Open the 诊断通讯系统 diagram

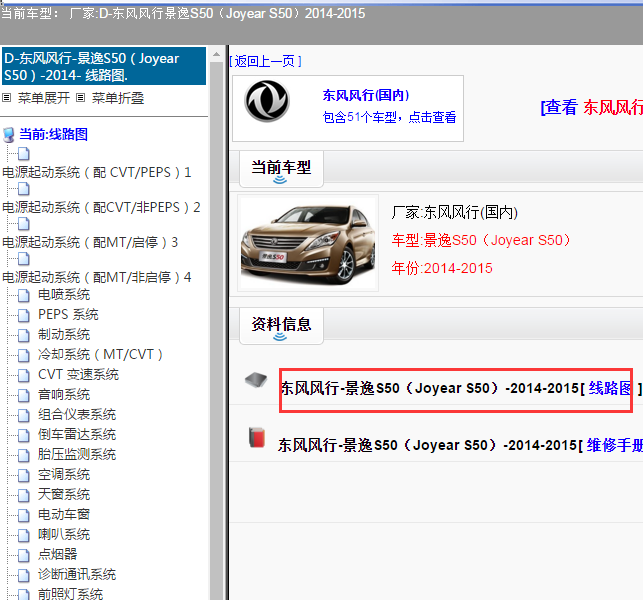pyautogui.click(x=77, y=575)
